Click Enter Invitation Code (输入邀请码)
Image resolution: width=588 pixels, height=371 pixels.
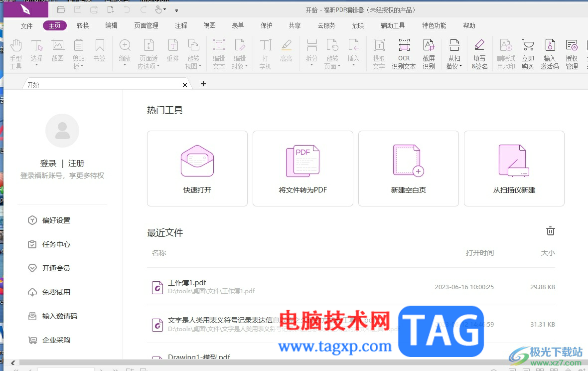(52, 316)
